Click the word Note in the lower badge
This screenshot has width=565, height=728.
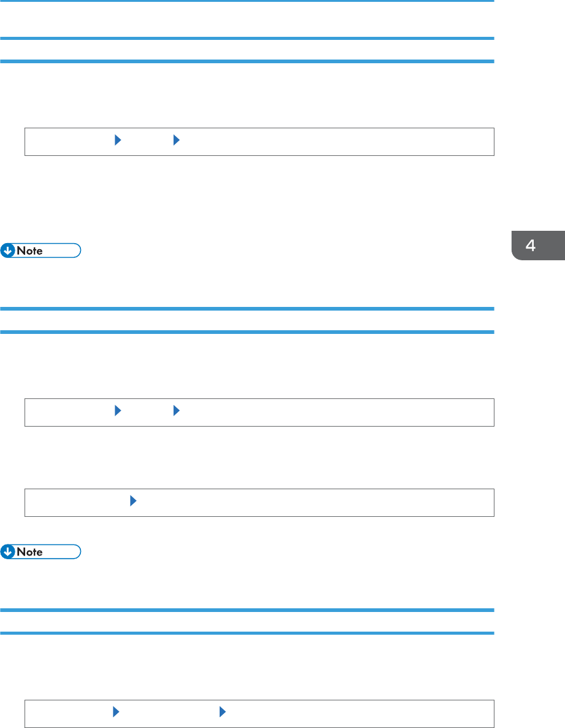[29, 552]
